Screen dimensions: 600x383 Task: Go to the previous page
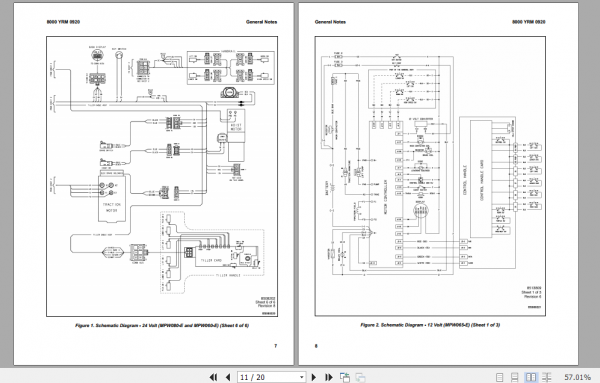coord(228,377)
